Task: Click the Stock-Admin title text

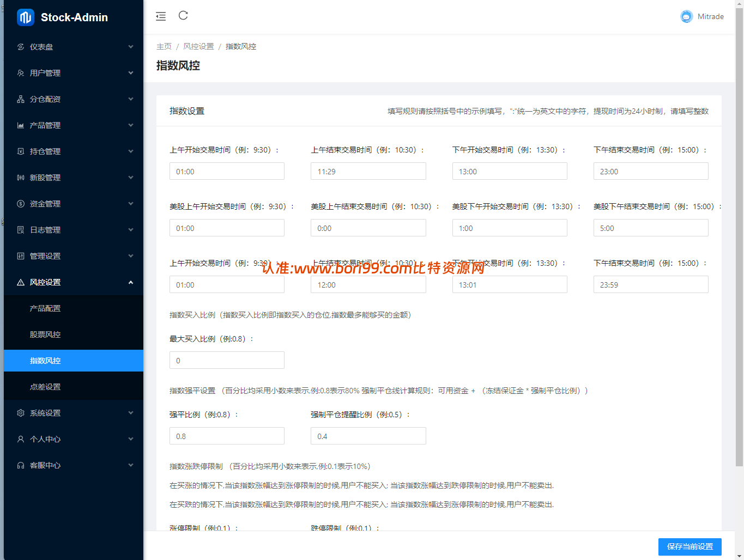Action: [x=74, y=17]
